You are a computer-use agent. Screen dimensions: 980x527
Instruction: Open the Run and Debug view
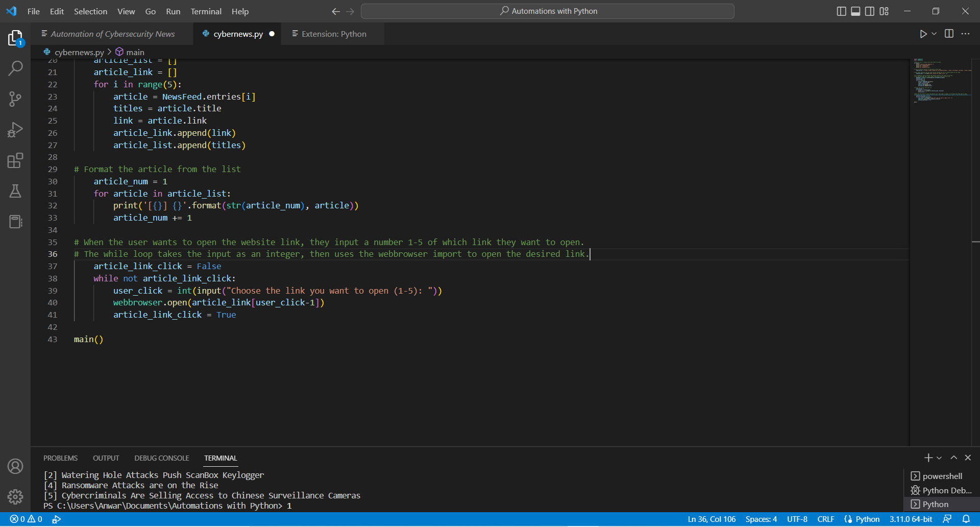click(x=15, y=130)
